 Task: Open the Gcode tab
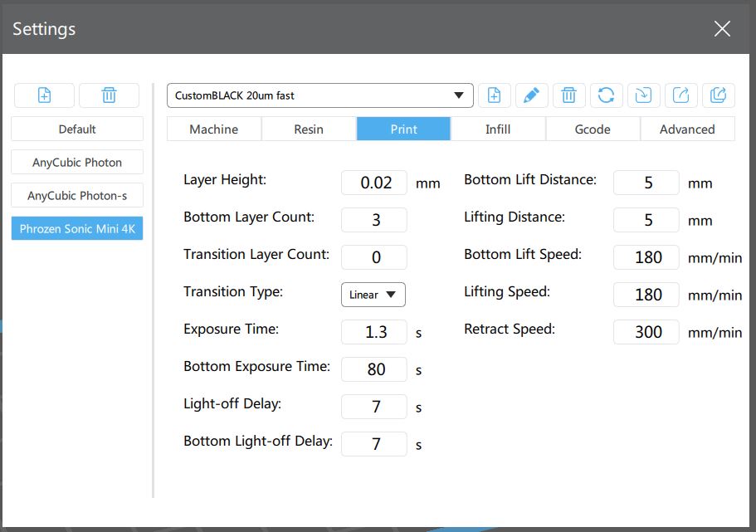coord(593,129)
